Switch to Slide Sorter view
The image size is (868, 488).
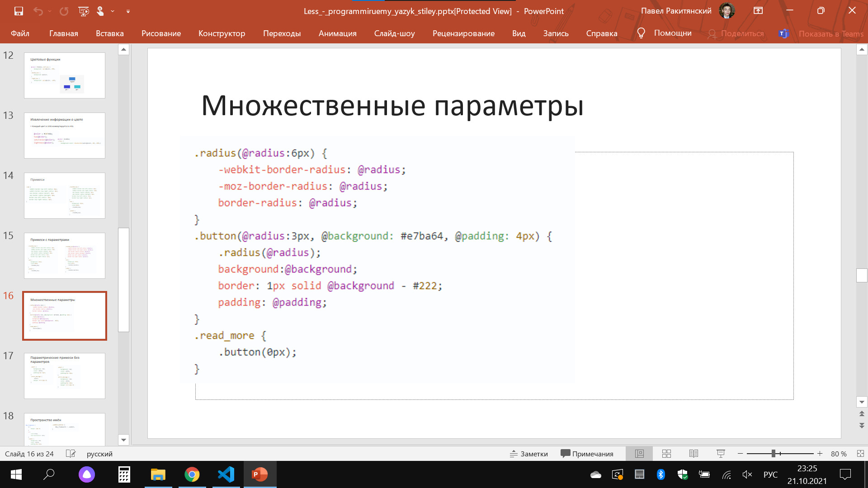[x=666, y=454]
